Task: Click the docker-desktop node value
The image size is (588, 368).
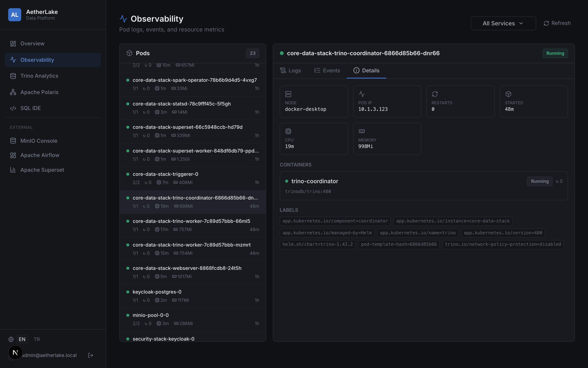Action: (305, 109)
